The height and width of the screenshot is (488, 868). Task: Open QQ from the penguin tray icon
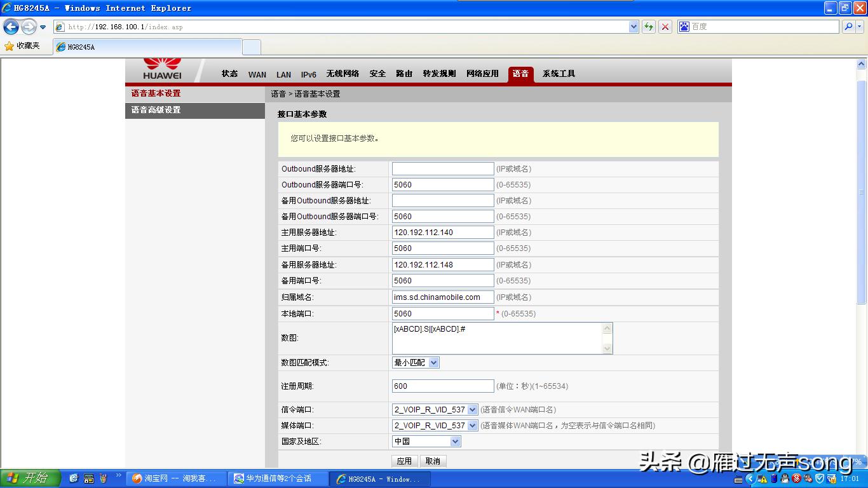point(785,480)
